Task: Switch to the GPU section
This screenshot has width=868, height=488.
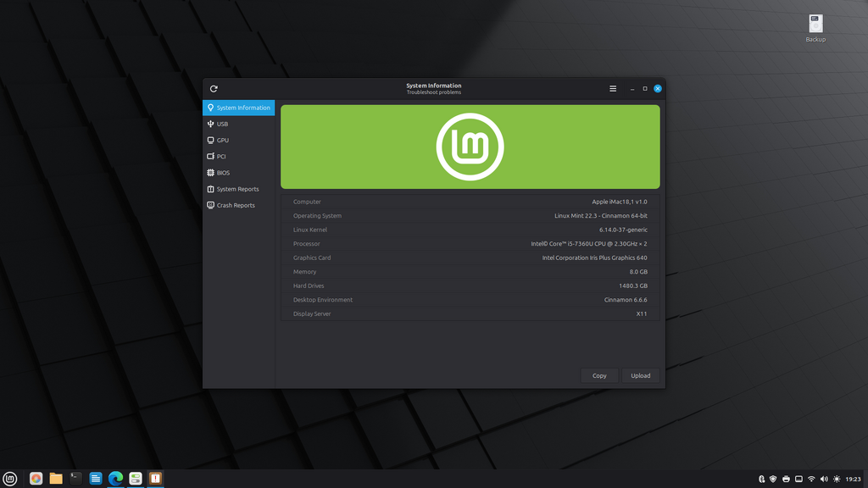Action: point(238,140)
